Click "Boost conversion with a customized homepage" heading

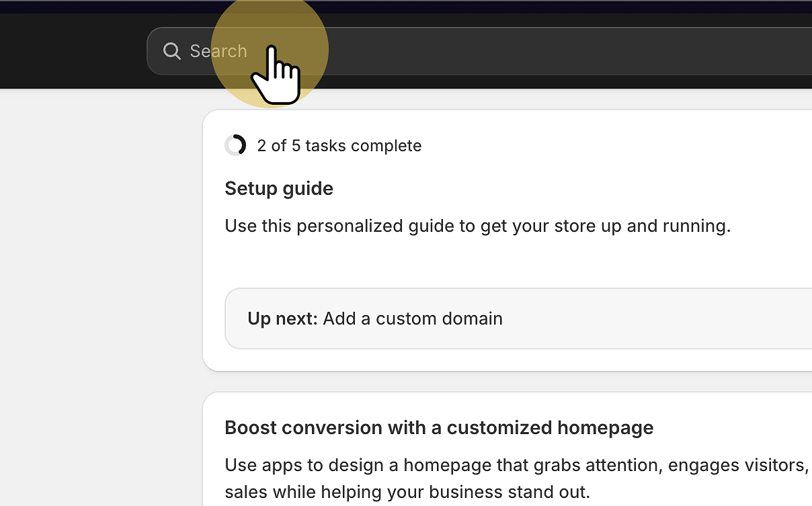[439, 428]
